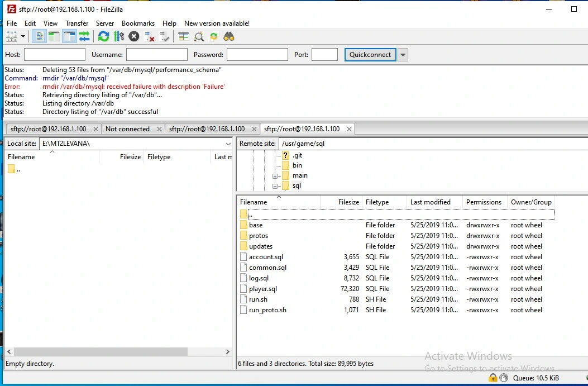Click the green Refresh file lists icon
The image size is (588, 386).
[x=103, y=37]
